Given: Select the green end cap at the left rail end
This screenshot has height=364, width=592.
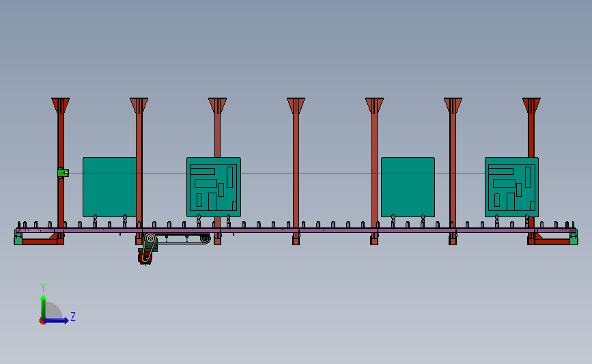Looking at the screenshot, I should tap(18, 237).
